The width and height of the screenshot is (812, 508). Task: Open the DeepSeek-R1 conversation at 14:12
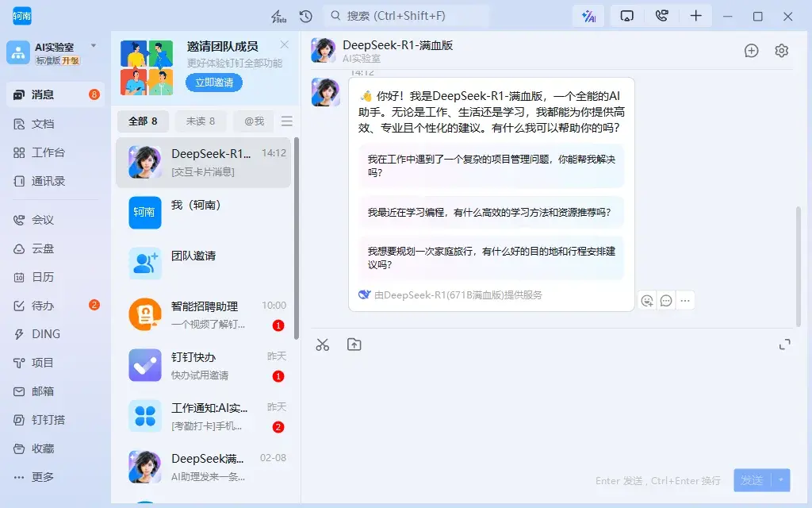click(204, 162)
